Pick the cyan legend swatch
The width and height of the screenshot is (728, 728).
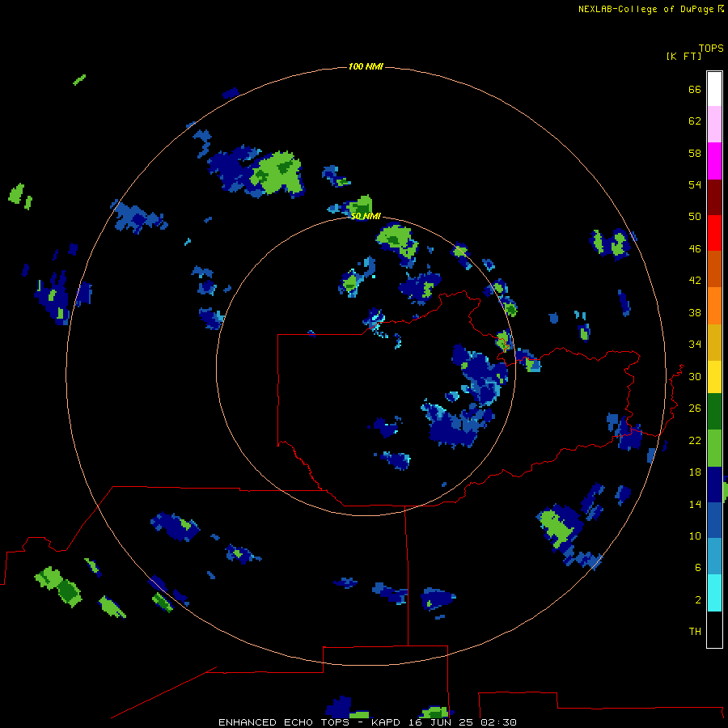[x=714, y=593]
